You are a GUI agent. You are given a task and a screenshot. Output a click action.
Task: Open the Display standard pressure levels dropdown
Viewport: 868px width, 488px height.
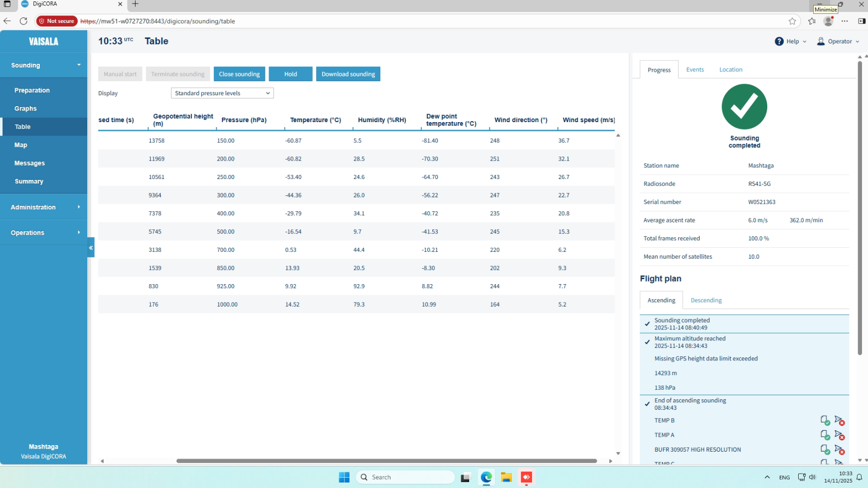222,93
